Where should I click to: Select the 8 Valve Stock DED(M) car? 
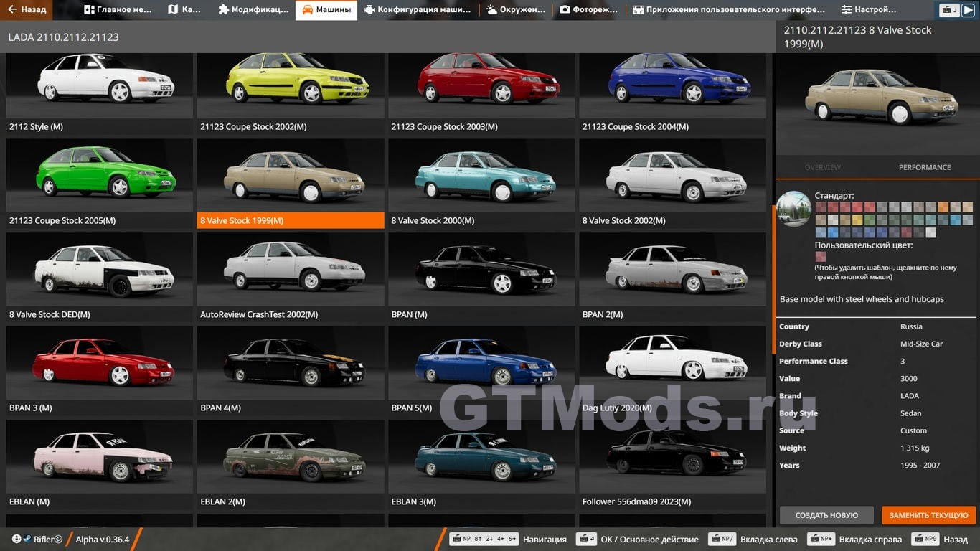click(99, 278)
